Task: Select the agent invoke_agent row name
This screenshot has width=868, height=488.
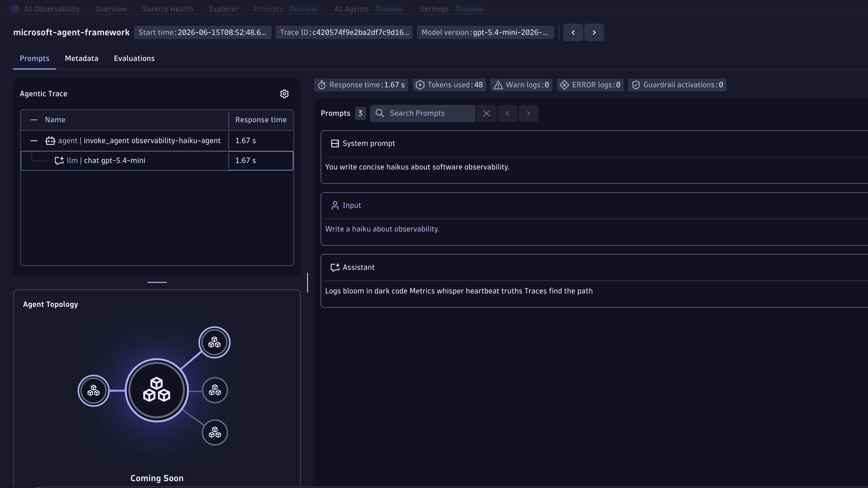Action: click(139, 141)
